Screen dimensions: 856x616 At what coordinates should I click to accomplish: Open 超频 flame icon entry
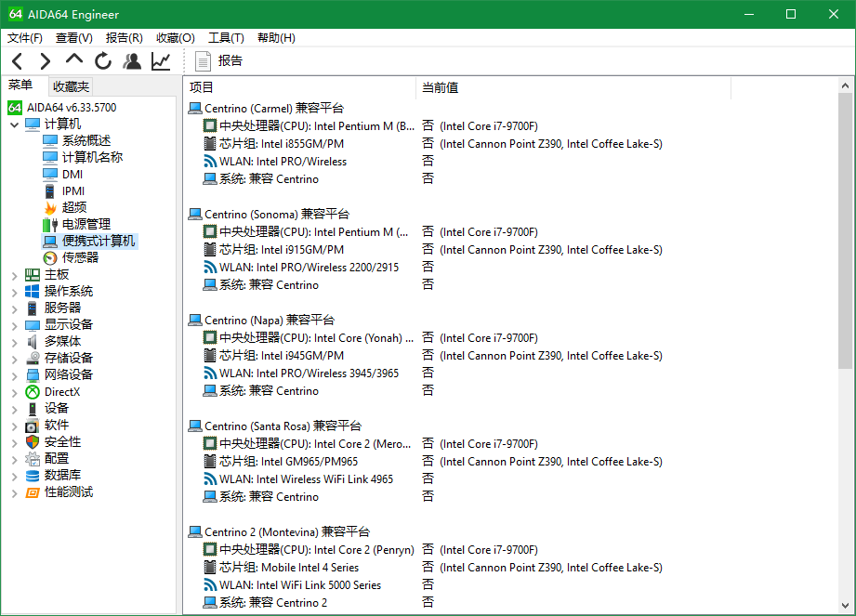click(50, 208)
